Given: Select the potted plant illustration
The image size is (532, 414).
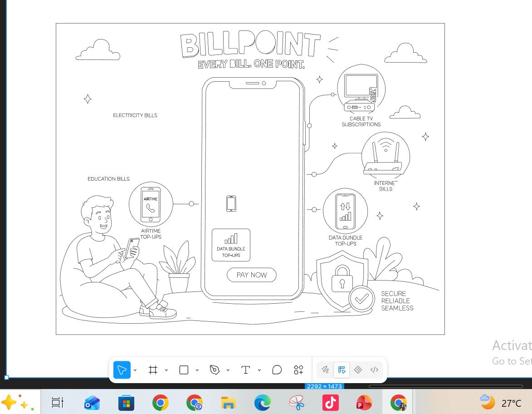Looking at the screenshot, I should coord(178,267).
